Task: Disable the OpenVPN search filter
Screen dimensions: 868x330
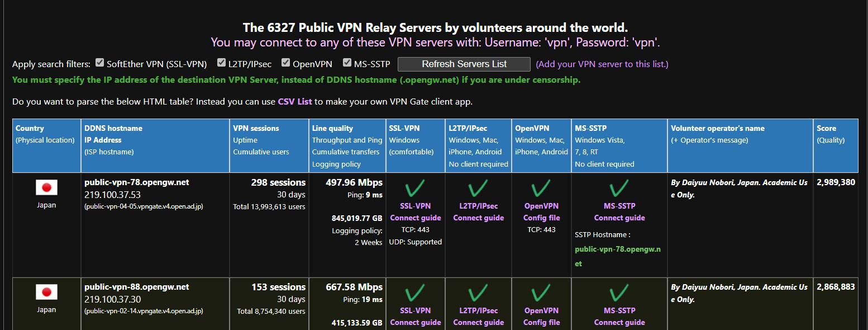Action: (x=286, y=63)
